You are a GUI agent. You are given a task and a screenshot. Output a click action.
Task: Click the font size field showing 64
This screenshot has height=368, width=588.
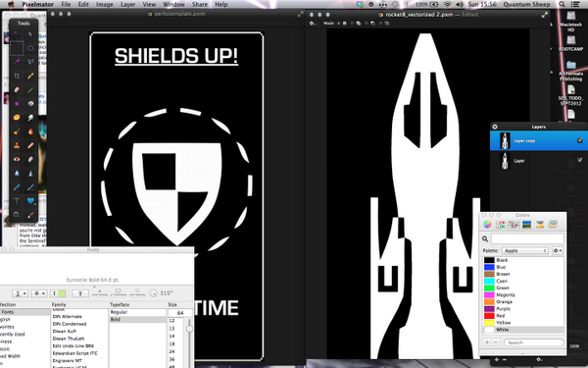pos(180,312)
